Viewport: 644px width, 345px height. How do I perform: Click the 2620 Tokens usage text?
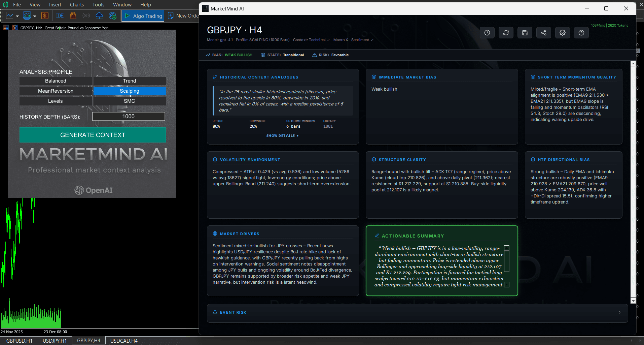pos(618,25)
